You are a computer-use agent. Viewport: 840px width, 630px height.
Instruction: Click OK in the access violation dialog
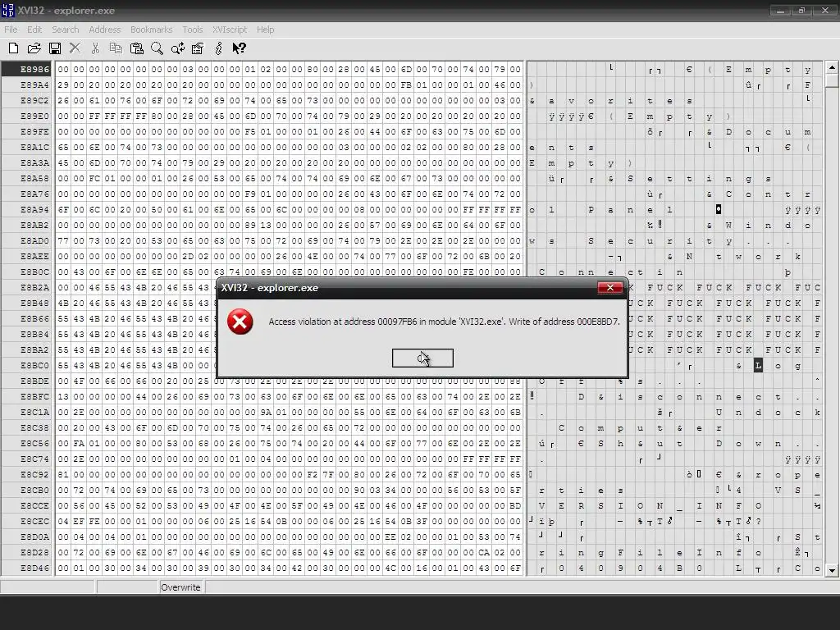[x=422, y=358]
